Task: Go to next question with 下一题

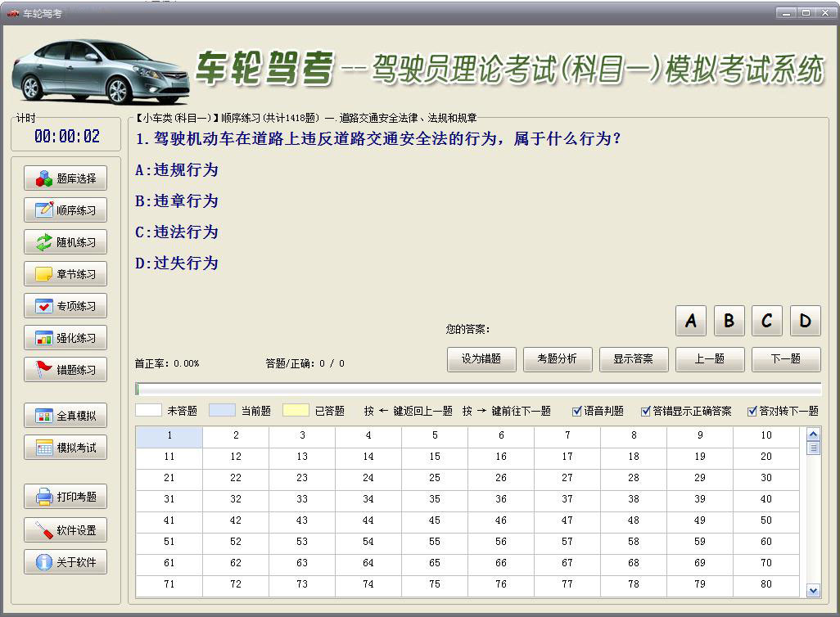Action: 786,359
